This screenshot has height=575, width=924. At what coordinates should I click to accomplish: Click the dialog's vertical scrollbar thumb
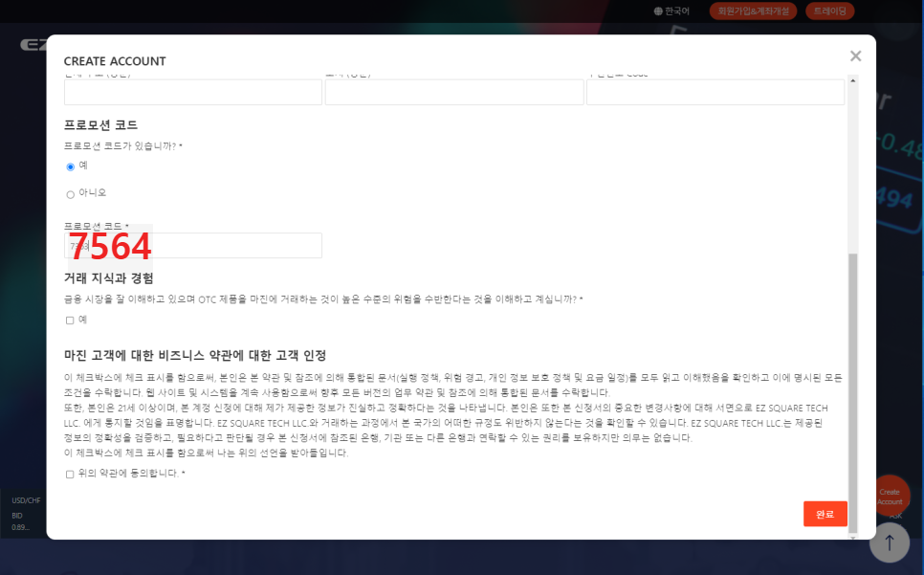(852, 393)
